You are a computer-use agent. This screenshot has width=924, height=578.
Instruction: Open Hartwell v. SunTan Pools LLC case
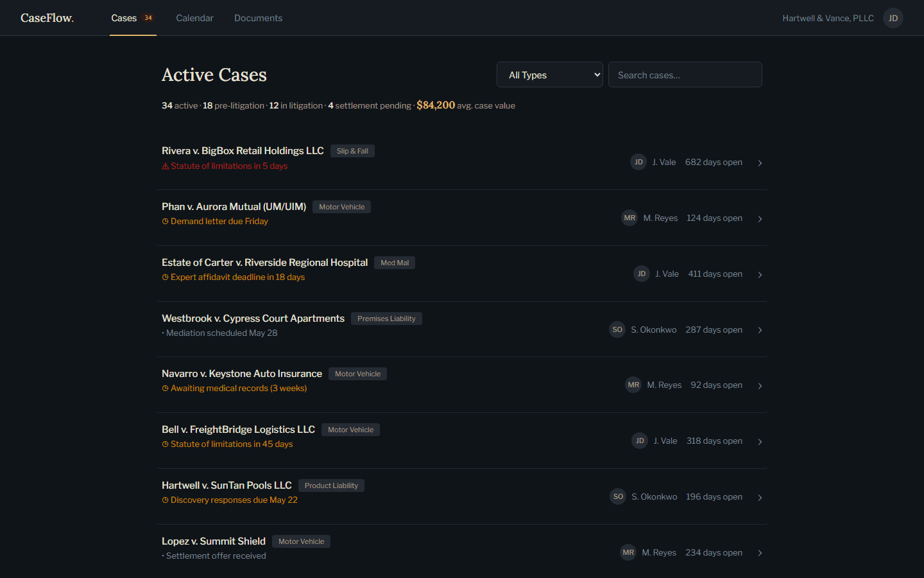(x=462, y=496)
